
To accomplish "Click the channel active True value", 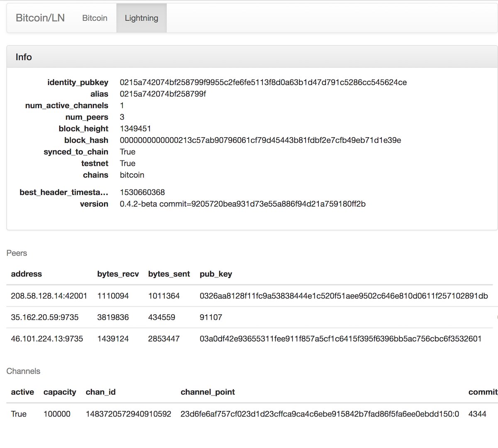I will pyautogui.click(x=19, y=414).
